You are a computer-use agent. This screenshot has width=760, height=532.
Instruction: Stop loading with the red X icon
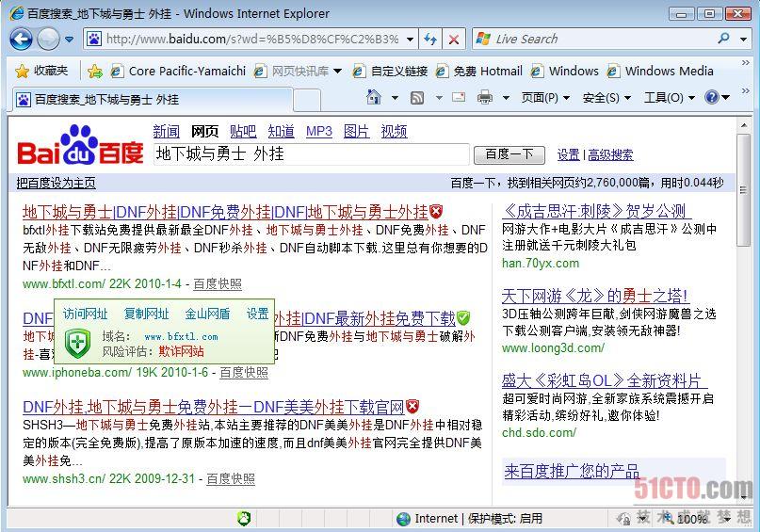coord(454,40)
